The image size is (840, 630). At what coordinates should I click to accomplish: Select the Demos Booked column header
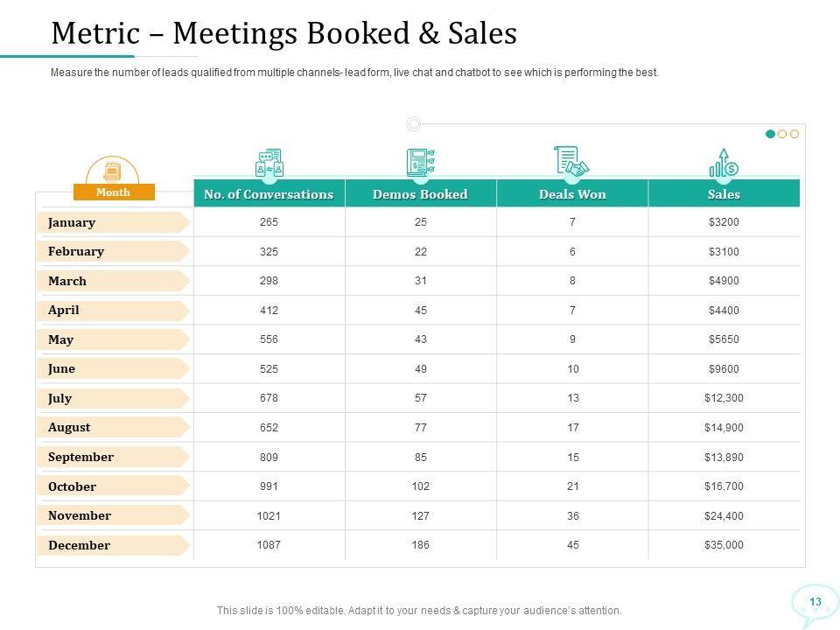(420, 194)
